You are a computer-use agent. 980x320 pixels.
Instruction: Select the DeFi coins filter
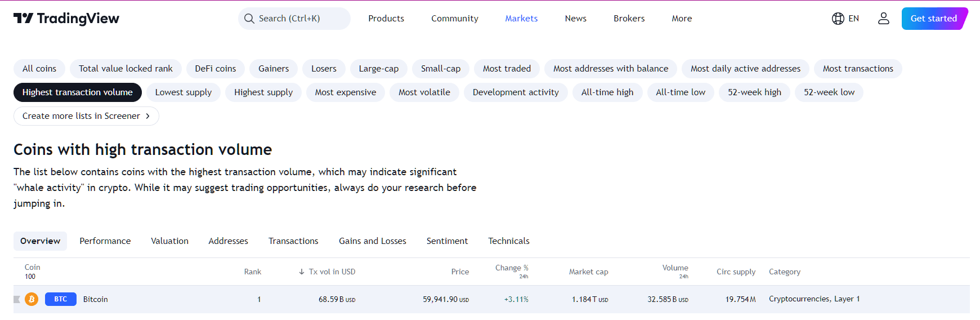tap(216, 69)
